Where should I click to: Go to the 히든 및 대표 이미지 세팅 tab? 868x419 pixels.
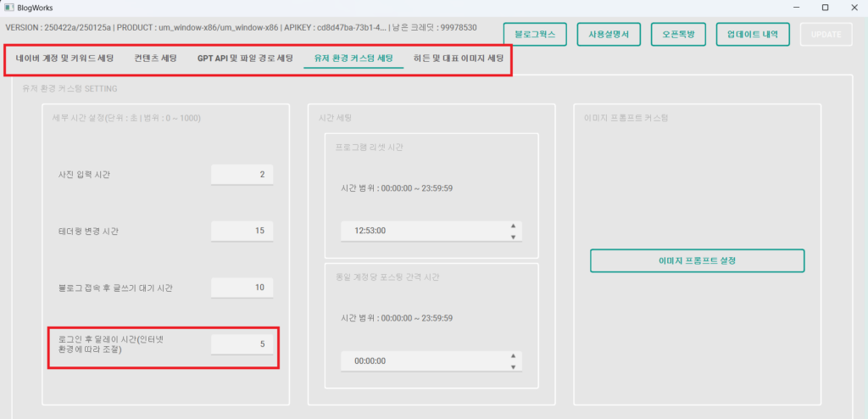coord(458,59)
